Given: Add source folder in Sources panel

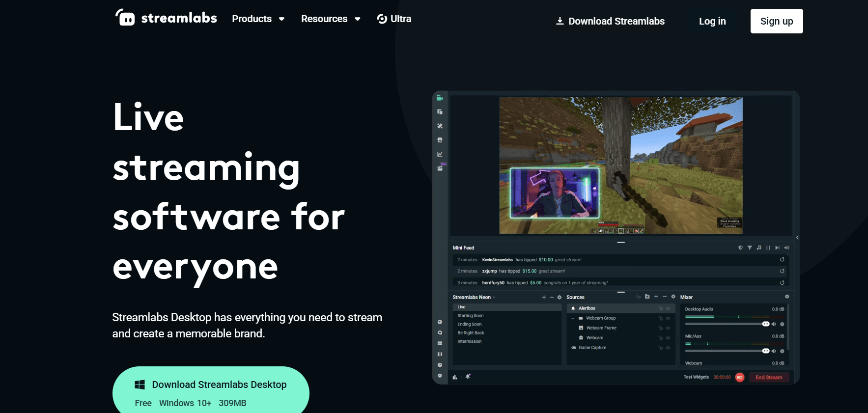Looking at the screenshot, I should tap(647, 297).
